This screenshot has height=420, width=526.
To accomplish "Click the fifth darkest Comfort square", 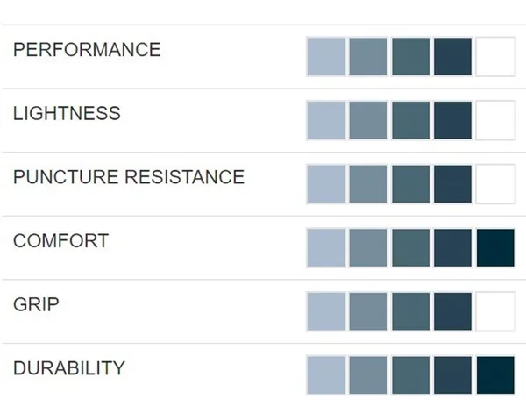I will tap(495, 248).
